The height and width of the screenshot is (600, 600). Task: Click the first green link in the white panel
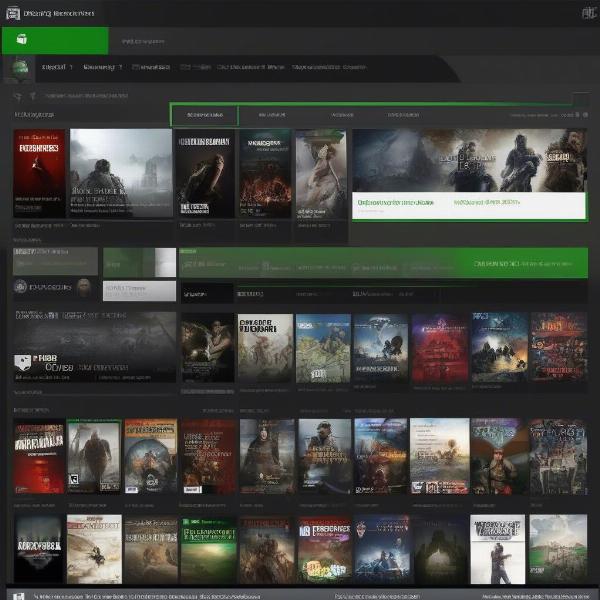[x=395, y=202]
